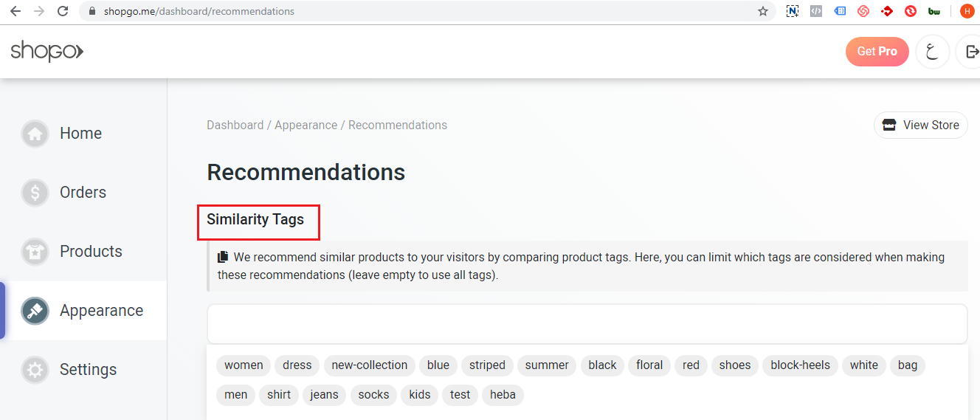Open the View Store button

click(x=920, y=125)
